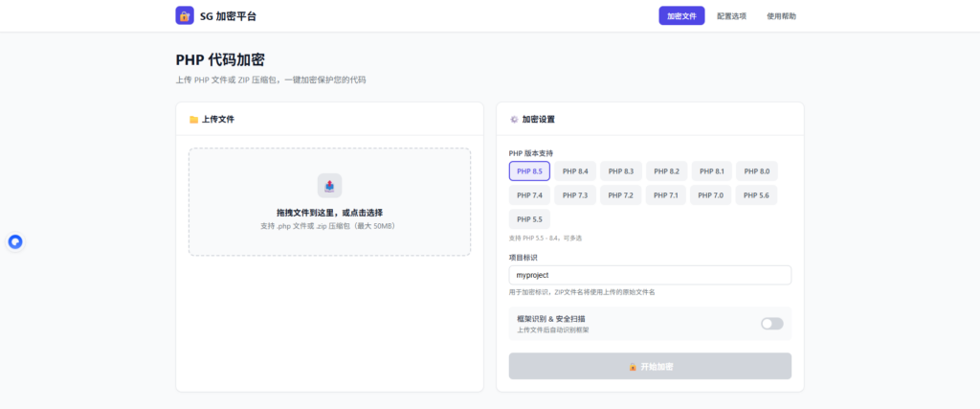Viewport: 980px width, 409px height.
Task: Select the PHP 8.3 version chip
Action: pos(620,171)
